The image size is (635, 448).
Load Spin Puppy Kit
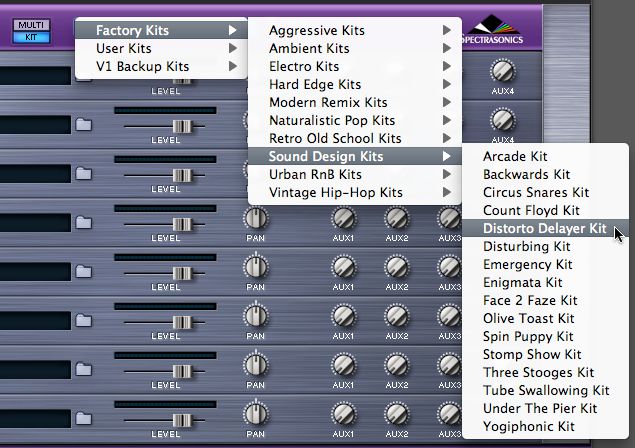(545, 336)
